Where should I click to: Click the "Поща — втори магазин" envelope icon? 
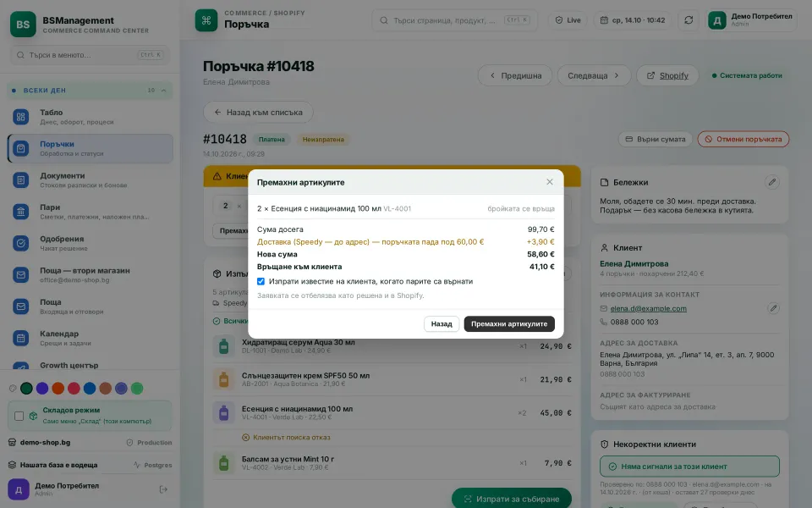[20, 274]
